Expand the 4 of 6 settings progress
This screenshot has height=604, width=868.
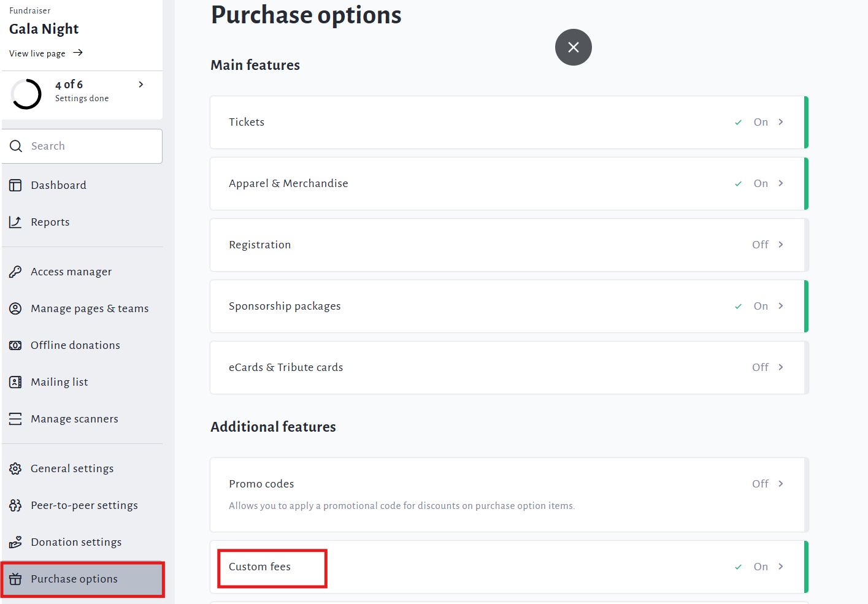point(141,85)
